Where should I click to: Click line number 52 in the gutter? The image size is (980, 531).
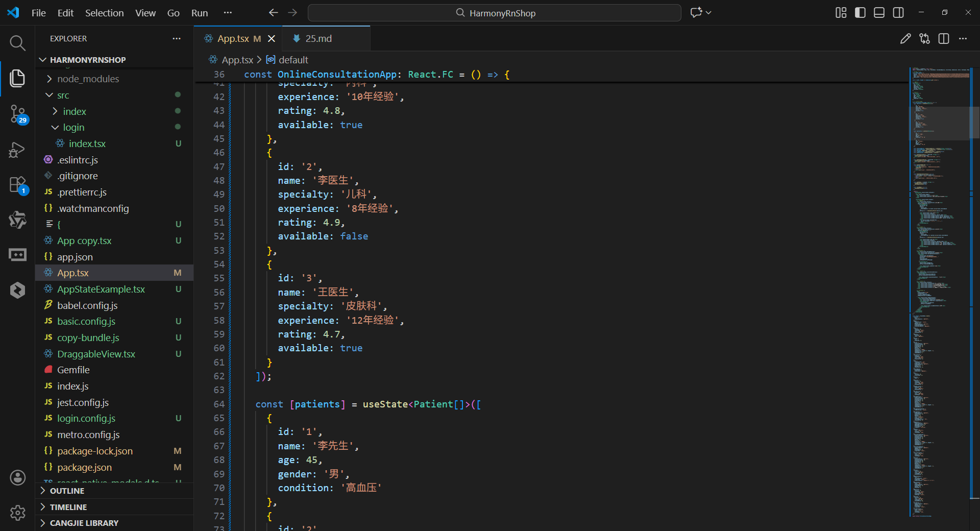[219, 236]
